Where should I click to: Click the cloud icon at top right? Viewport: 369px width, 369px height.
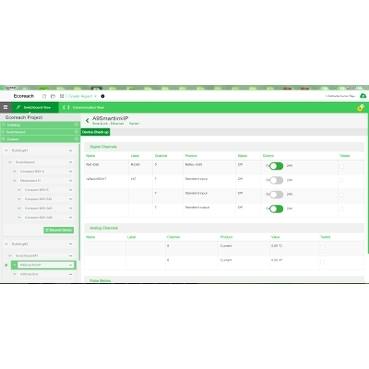click(x=363, y=96)
